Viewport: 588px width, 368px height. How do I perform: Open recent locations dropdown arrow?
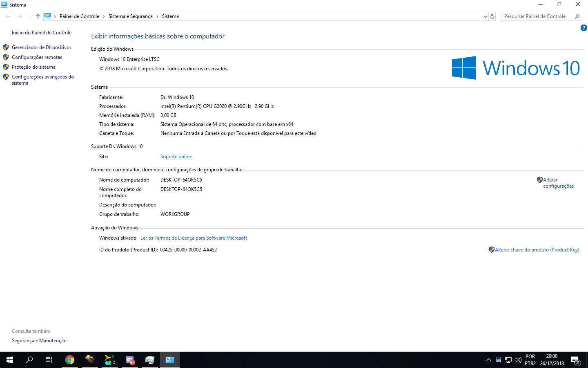click(x=29, y=16)
